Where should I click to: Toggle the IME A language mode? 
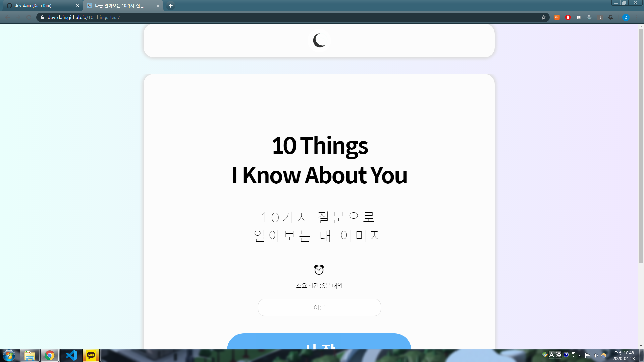click(x=552, y=355)
